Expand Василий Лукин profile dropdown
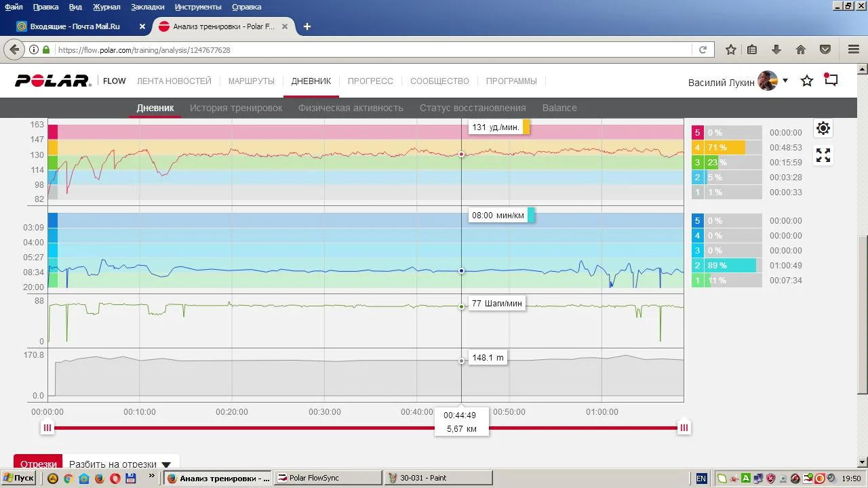This screenshot has width=868, height=488. point(785,81)
